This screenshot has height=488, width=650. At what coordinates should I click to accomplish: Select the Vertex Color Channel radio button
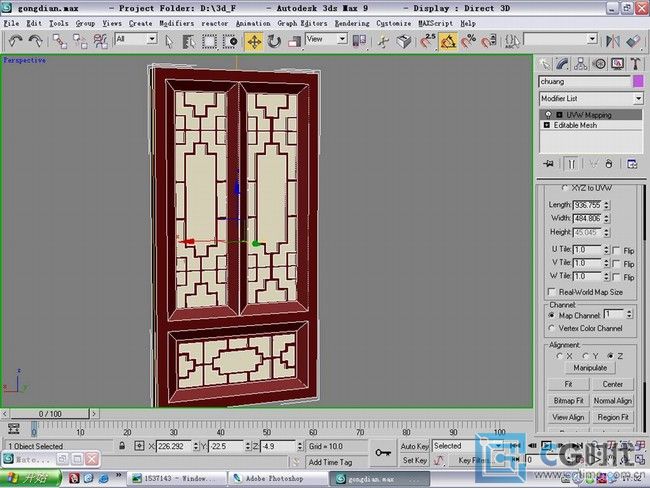point(552,328)
